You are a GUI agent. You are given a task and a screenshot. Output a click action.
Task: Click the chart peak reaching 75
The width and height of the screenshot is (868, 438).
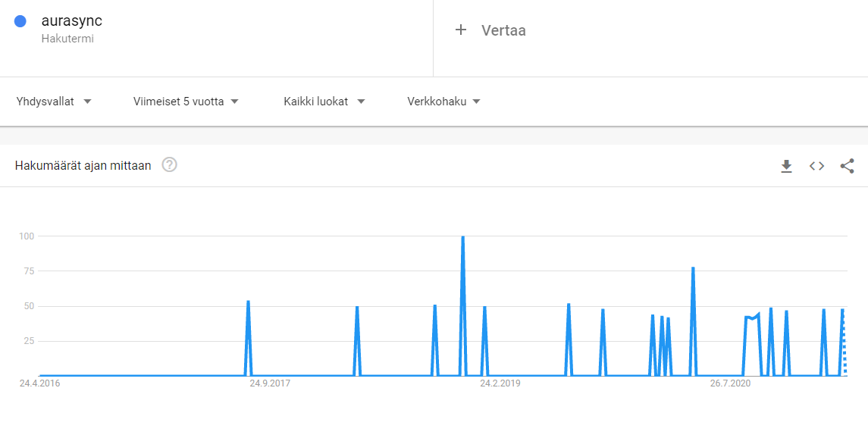[693, 269]
